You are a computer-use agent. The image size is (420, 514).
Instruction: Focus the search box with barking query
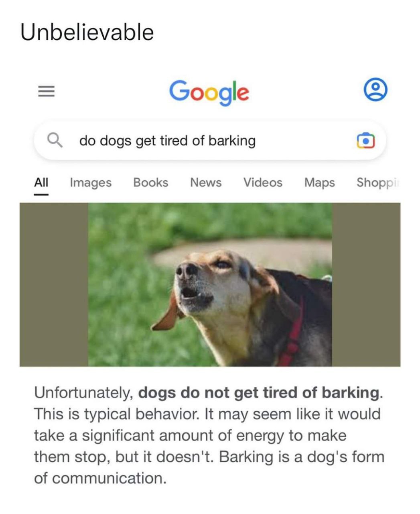210,141
